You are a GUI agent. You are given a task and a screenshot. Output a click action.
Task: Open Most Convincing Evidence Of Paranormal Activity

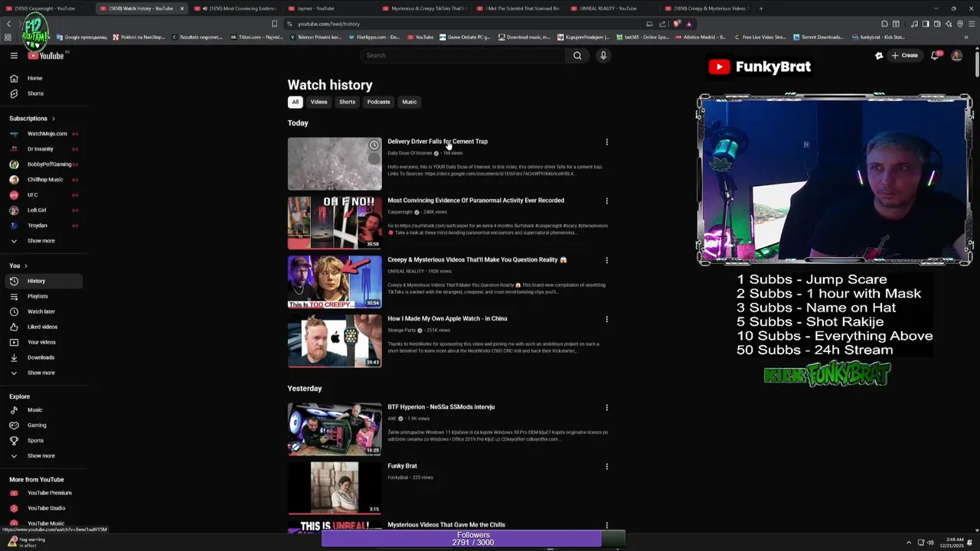click(x=475, y=201)
